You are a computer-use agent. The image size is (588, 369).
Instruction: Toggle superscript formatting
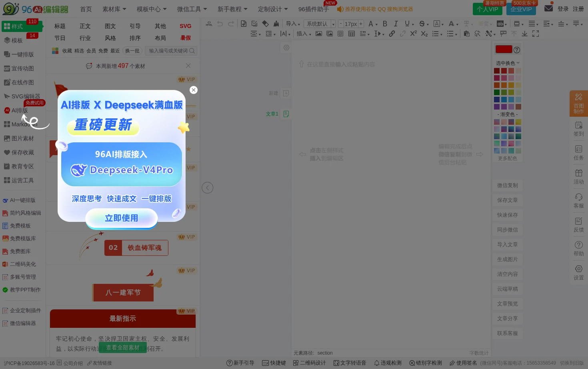(414, 34)
